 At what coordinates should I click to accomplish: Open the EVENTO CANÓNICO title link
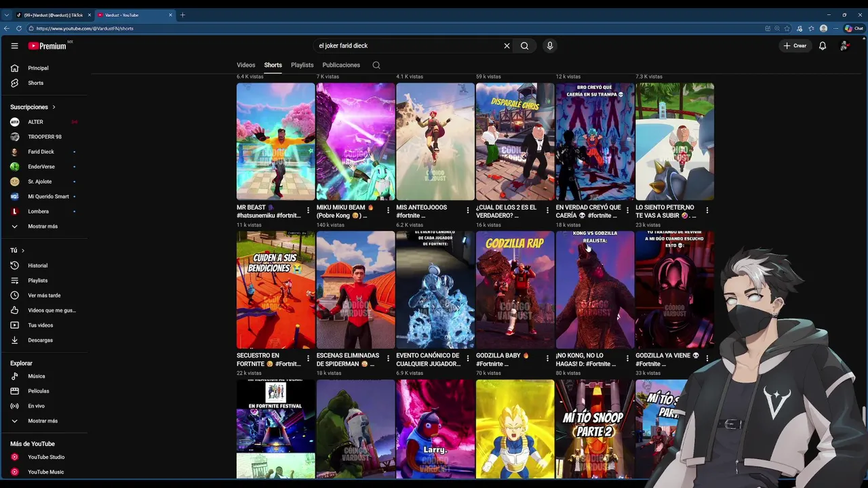tap(428, 359)
